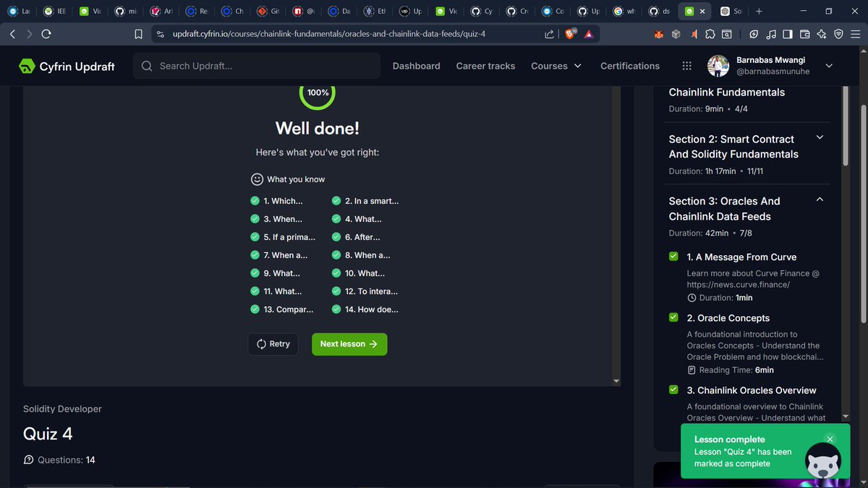
Task: Open the Brave Wallet icon
Action: click(804, 34)
